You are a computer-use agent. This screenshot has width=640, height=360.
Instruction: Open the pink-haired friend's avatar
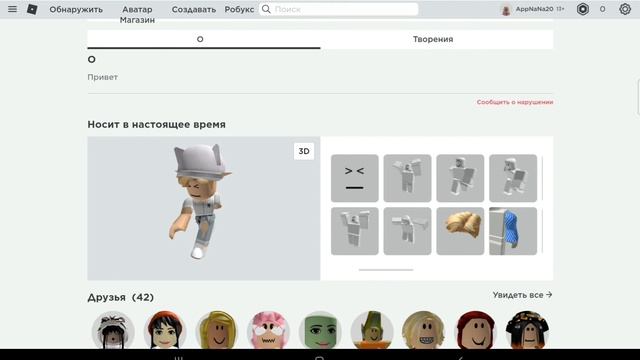pos(268,330)
